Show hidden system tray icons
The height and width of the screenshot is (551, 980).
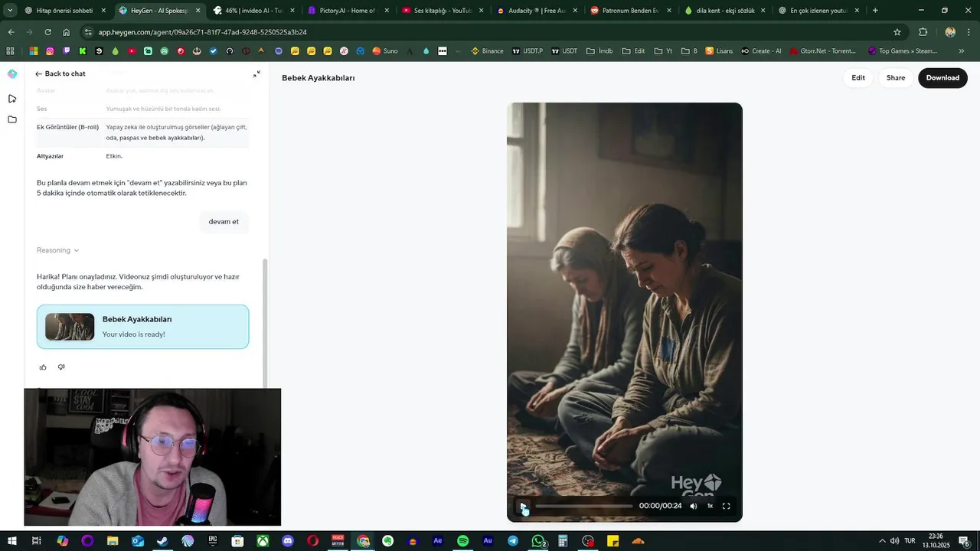pos(882,541)
